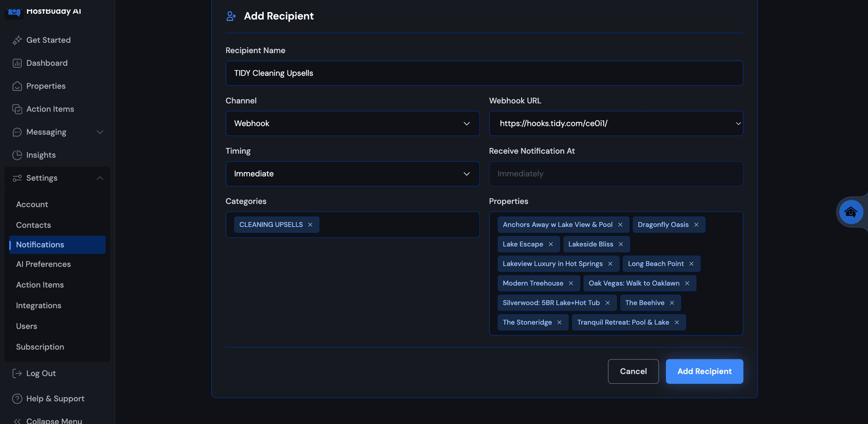Open the Subscription settings page
The height and width of the screenshot is (424, 868).
[x=40, y=347]
